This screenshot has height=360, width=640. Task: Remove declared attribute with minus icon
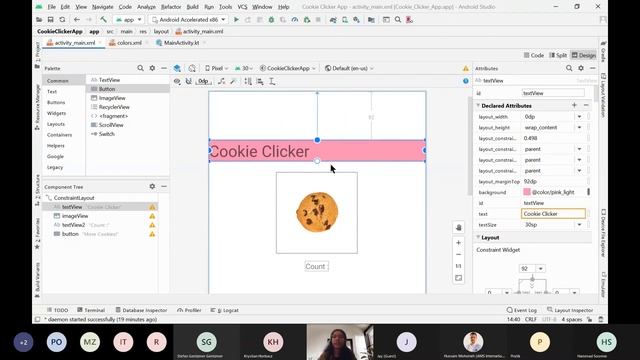pos(586,105)
